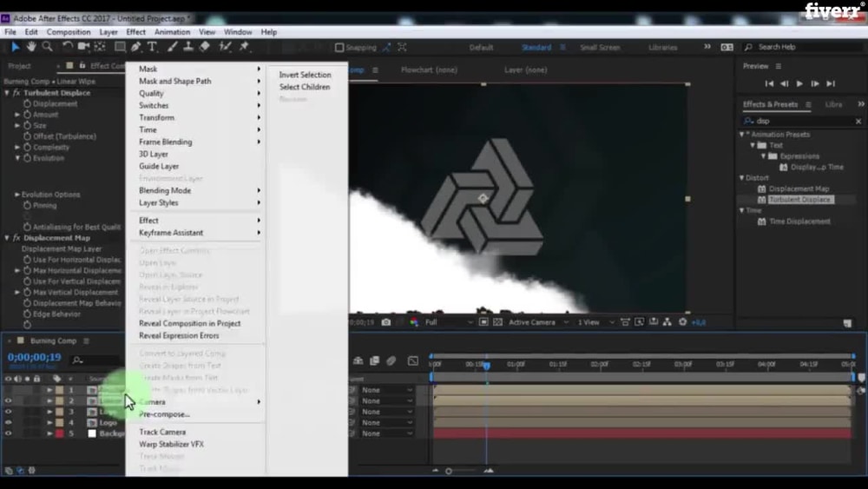
Task: Toggle visibility eye for Background layer 5
Action: click(9, 433)
